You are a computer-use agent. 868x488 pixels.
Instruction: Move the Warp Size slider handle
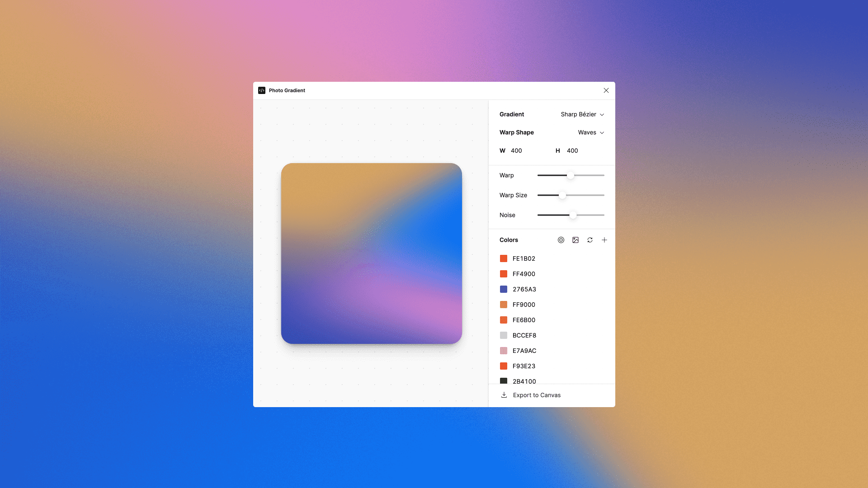562,195
